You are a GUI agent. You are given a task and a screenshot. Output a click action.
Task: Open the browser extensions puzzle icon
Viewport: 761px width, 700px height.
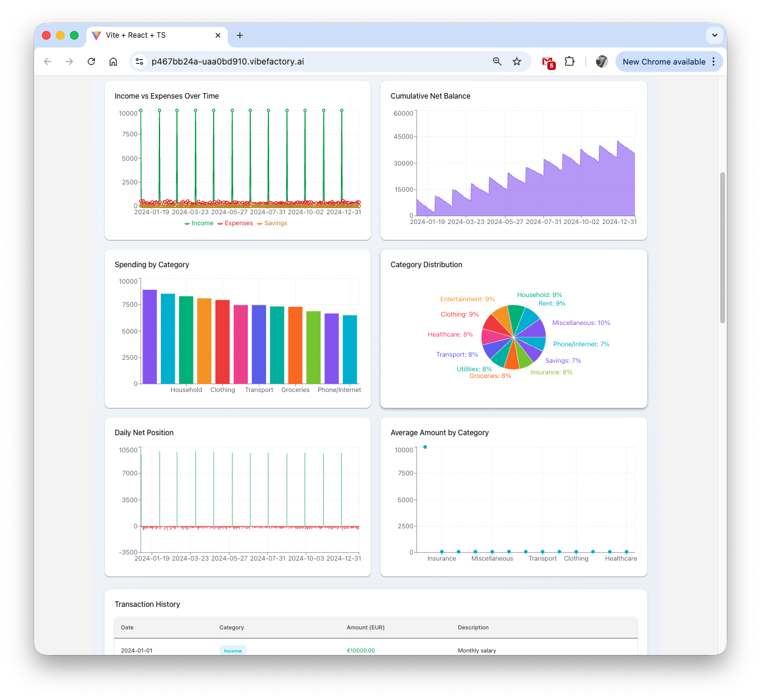pyautogui.click(x=569, y=61)
